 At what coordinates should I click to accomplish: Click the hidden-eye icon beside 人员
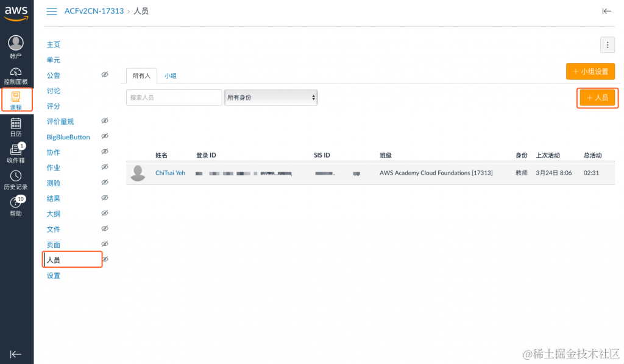[105, 259]
